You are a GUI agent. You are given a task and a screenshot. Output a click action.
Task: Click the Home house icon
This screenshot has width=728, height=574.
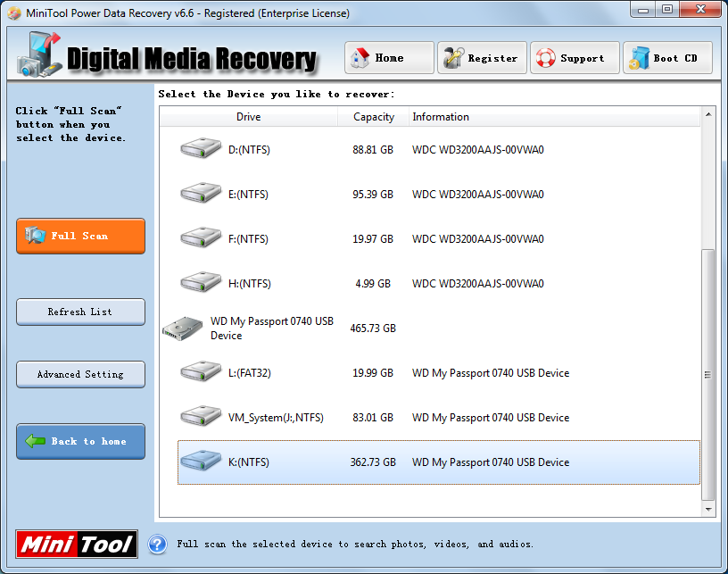[x=360, y=58]
